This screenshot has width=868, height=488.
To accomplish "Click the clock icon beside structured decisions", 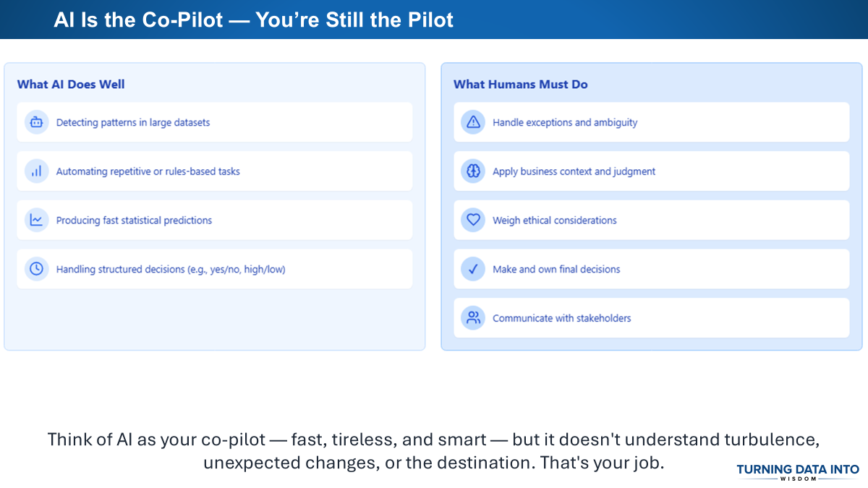I will pyautogui.click(x=36, y=269).
